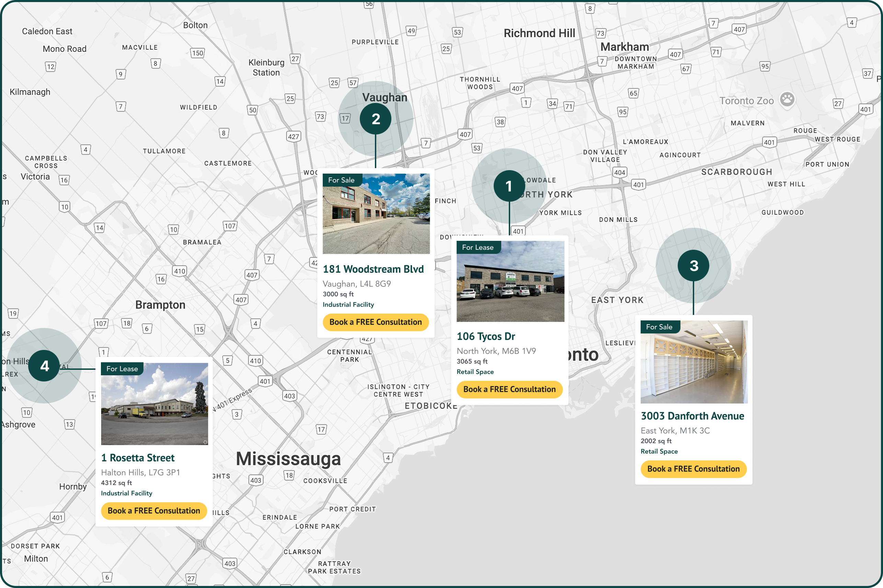
Task: Open the 181 Woodstream Blvd title link
Action: click(x=373, y=269)
